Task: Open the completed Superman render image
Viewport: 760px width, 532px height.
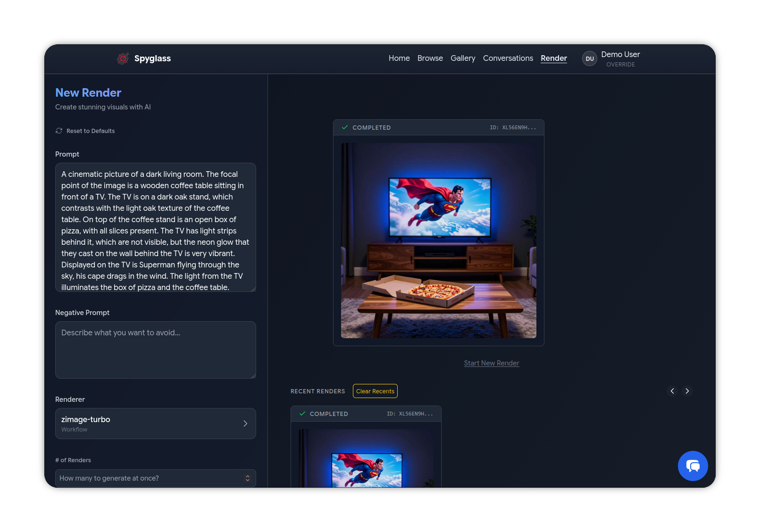Action: (x=438, y=241)
